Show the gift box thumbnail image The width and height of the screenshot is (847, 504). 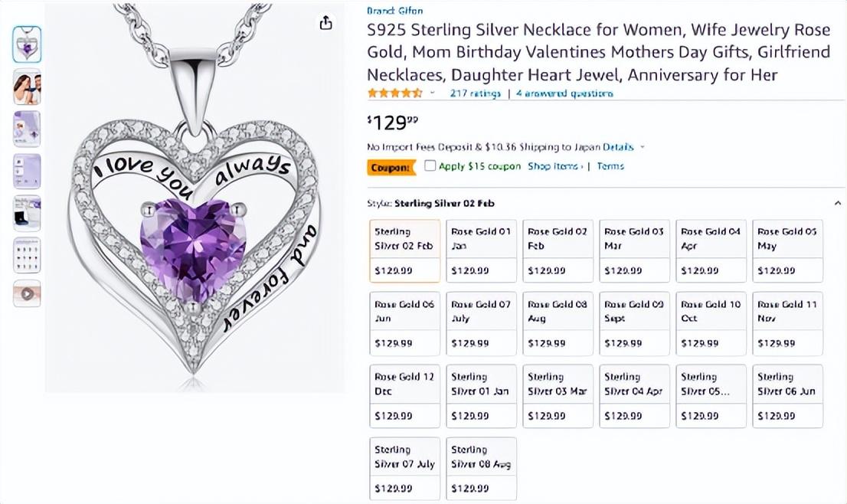point(27,213)
